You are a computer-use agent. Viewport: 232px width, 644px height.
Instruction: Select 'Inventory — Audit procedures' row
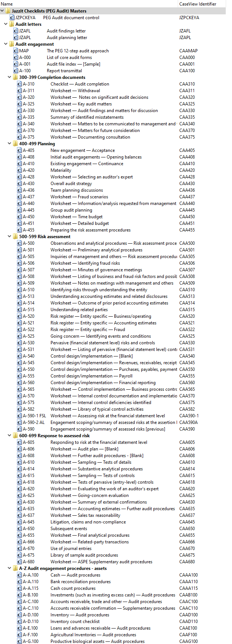click(113, 615)
